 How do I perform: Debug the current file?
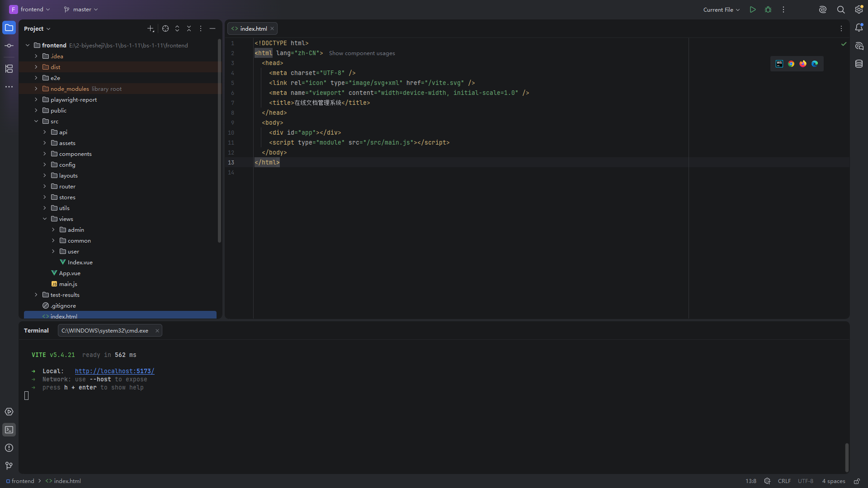click(x=768, y=9)
